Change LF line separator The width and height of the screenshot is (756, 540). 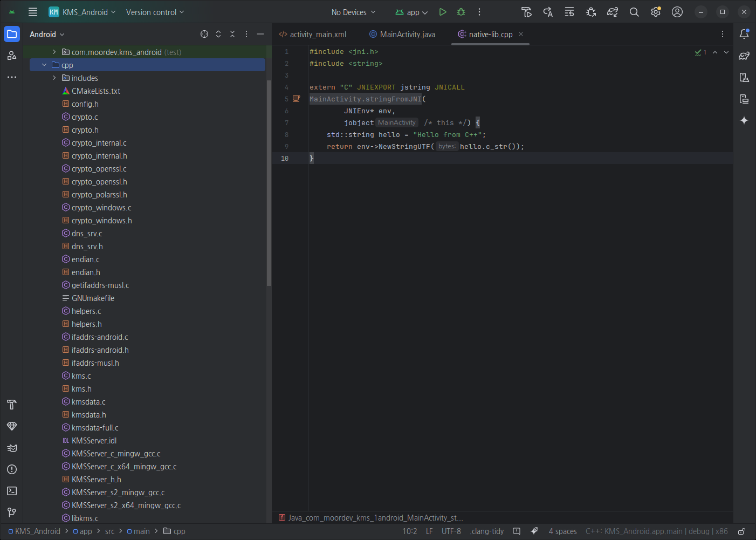tap(429, 531)
